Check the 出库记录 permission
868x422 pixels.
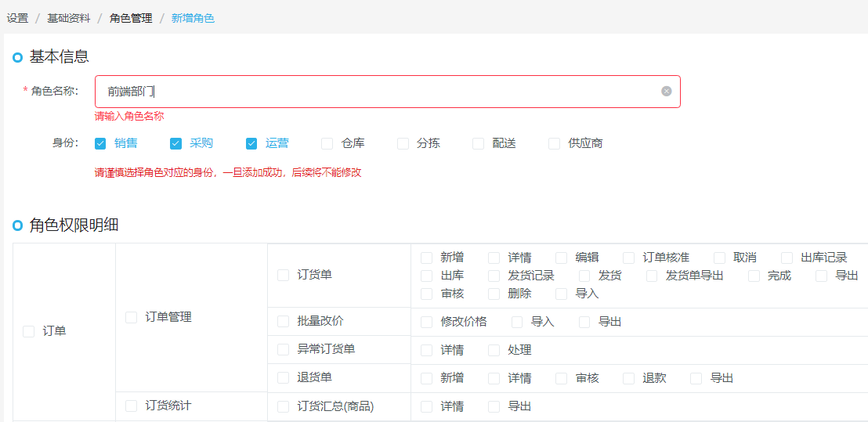[787, 258]
